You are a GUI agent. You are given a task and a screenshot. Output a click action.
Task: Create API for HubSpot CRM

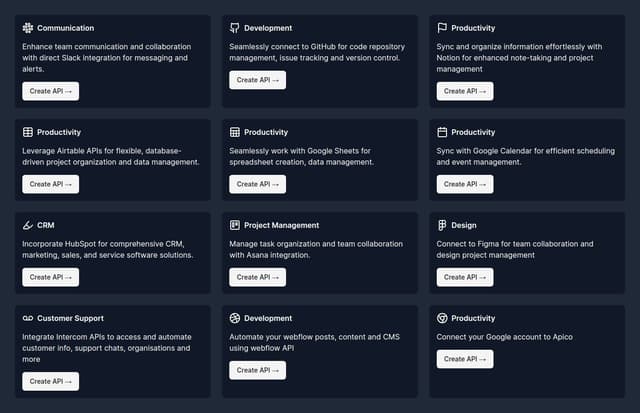tap(51, 277)
